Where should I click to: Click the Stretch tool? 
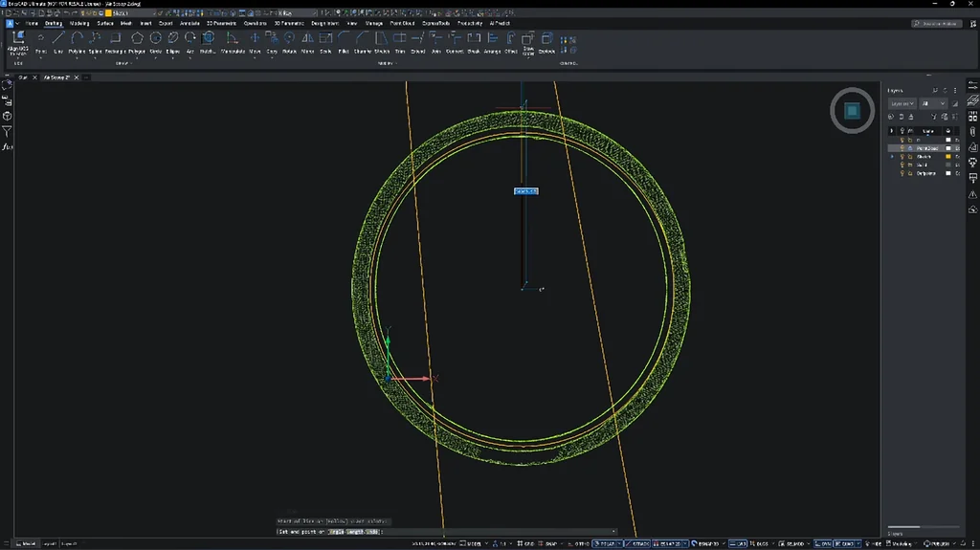point(382,42)
